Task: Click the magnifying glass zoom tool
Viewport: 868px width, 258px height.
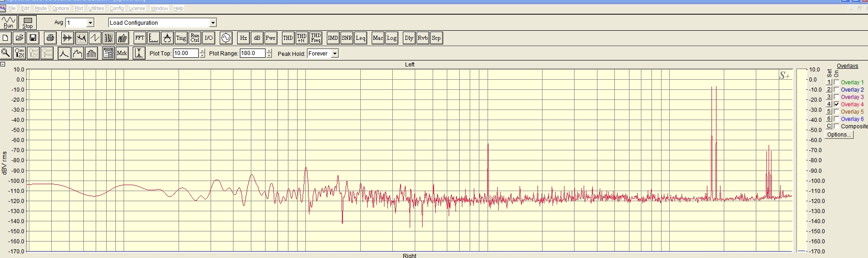Action: click(x=6, y=53)
